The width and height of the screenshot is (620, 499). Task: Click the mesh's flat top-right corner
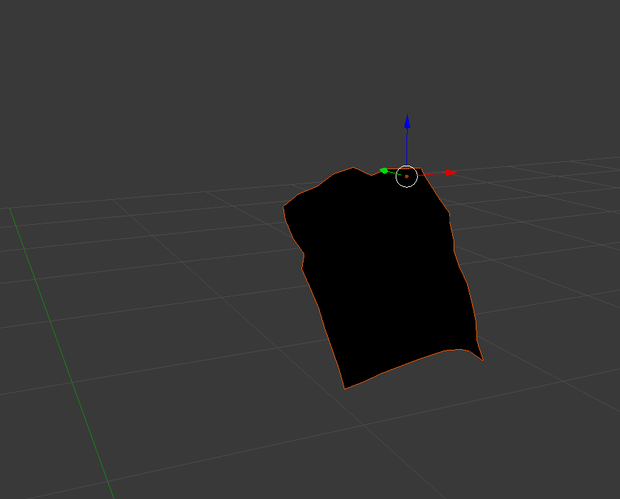pyautogui.click(x=421, y=169)
